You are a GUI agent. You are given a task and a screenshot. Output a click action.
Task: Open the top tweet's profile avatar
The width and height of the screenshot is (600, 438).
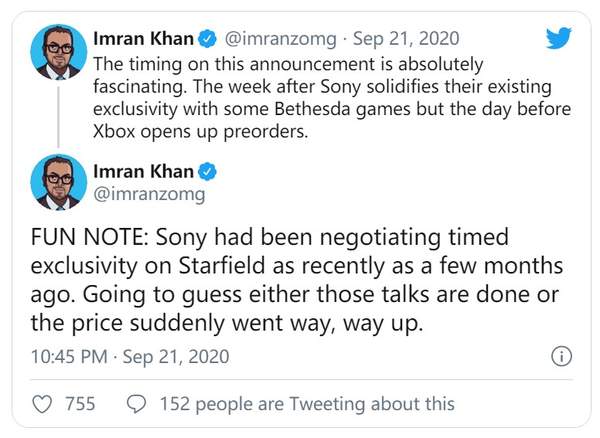(x=58, y=52)
